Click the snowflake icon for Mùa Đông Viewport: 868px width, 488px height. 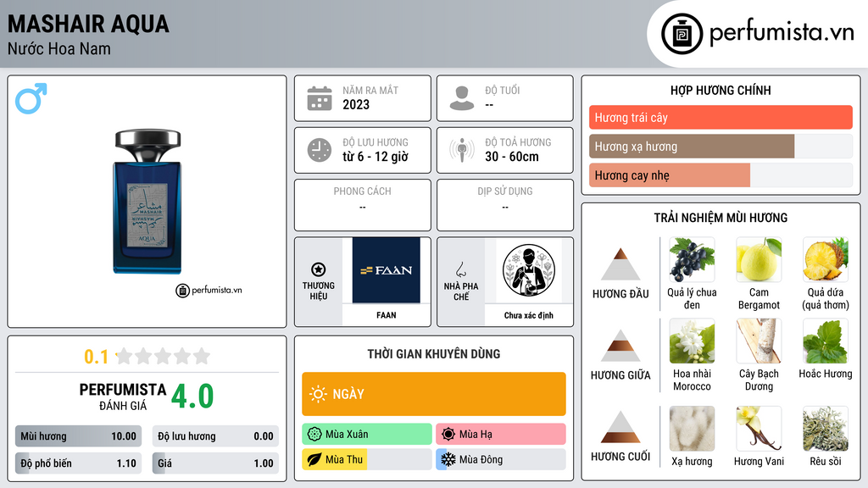coord(448,460)
